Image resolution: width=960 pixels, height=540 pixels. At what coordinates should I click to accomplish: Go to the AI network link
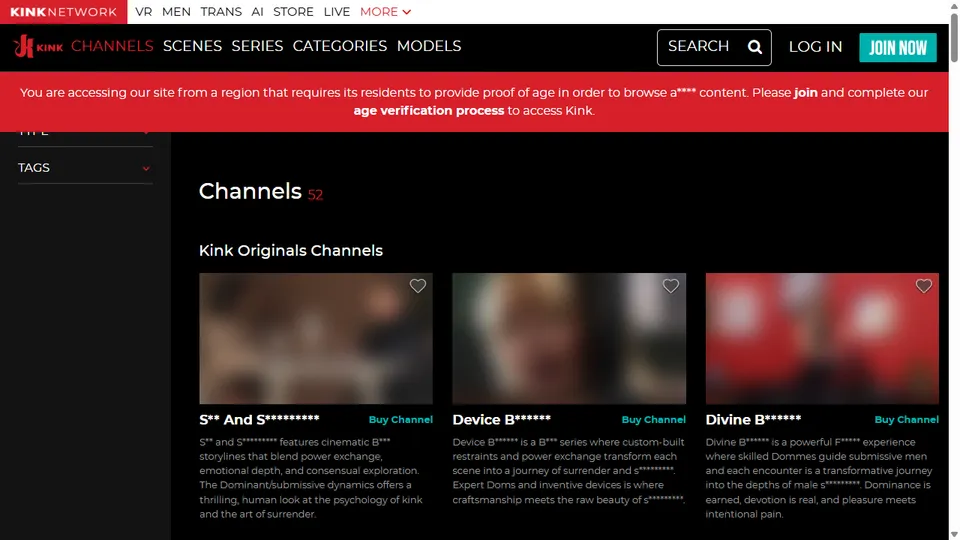(258, 12)
